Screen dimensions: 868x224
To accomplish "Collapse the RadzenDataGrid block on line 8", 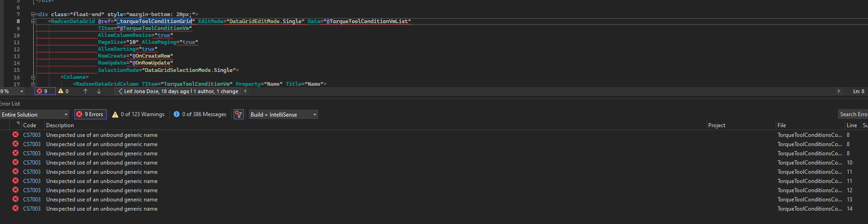I will tap(33, 21).
